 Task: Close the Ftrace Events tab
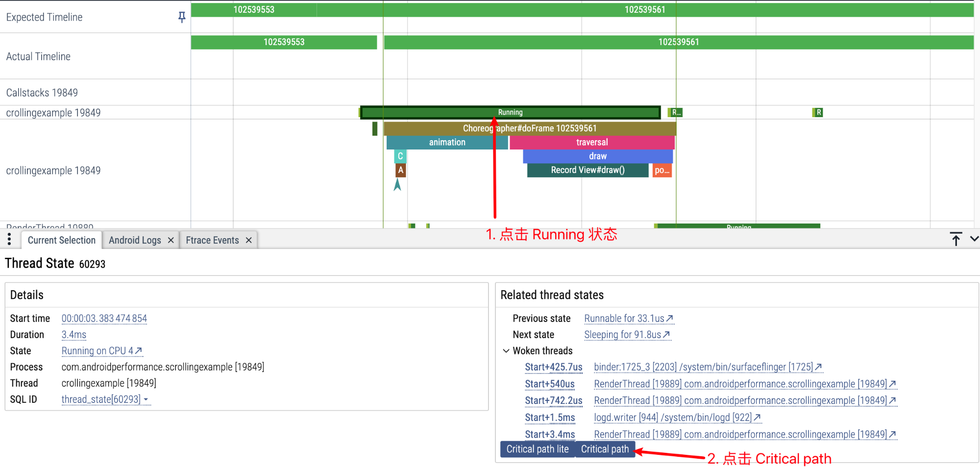pyautogui.click(x=248, y=240)
